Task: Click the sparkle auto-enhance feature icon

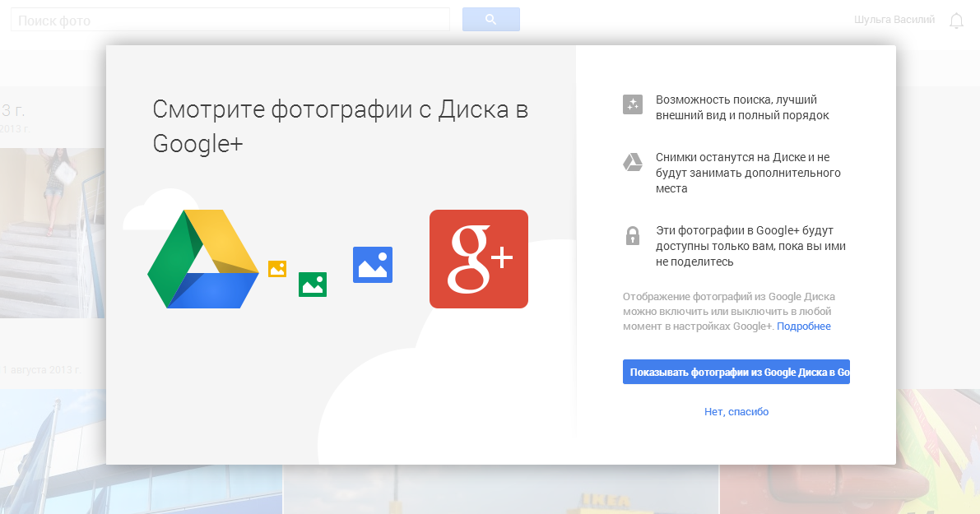Action: [633, 104]
